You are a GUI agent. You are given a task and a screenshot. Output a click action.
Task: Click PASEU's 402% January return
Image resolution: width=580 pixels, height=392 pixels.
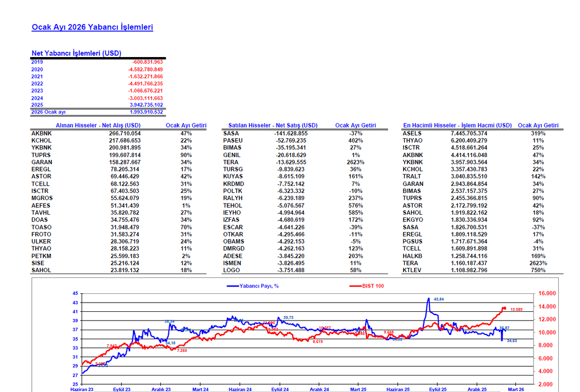pyautogui.click(x=355, y=140)
